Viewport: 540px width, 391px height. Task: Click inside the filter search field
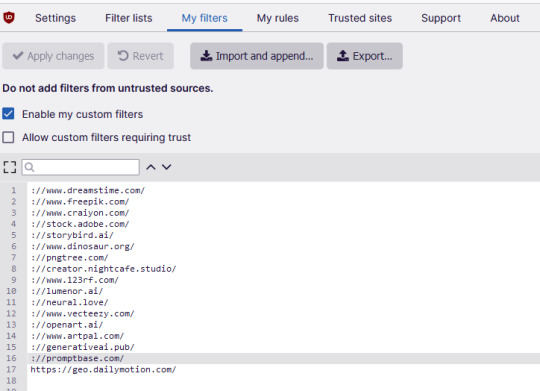click(81, 167)
